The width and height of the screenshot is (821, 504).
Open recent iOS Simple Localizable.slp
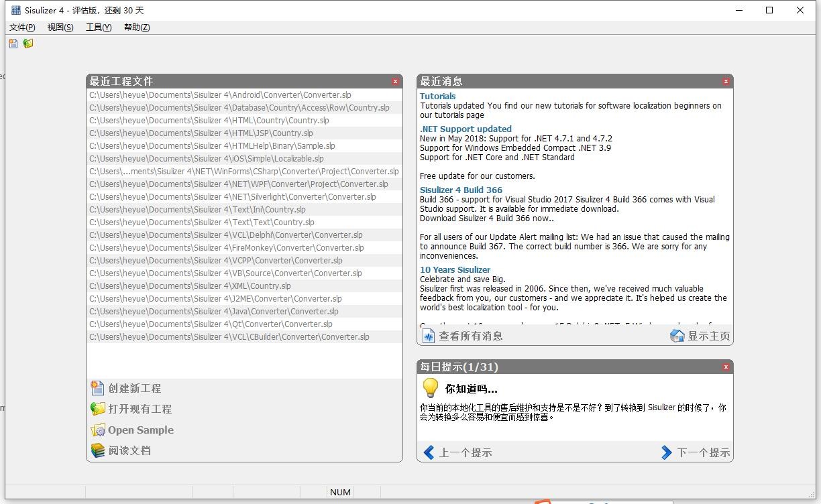click(245, 158)
